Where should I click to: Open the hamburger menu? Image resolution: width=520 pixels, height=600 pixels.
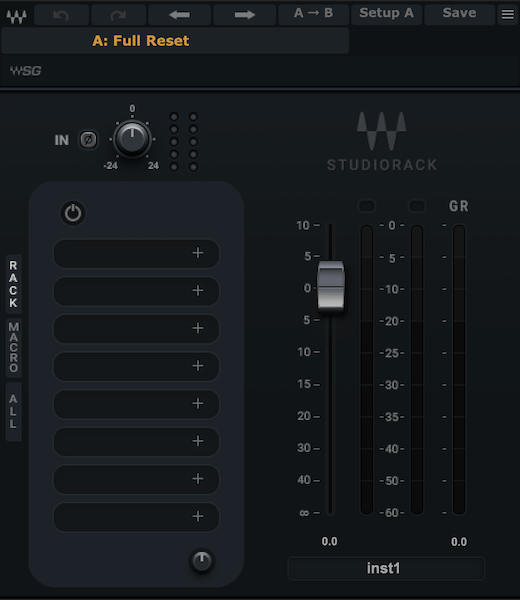tap(508, 15)
